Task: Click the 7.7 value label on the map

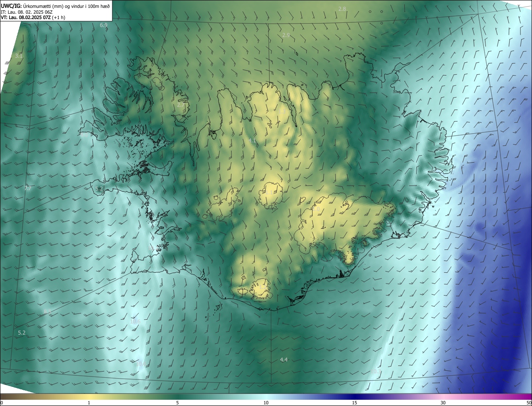Action: [x=28, y=188]
